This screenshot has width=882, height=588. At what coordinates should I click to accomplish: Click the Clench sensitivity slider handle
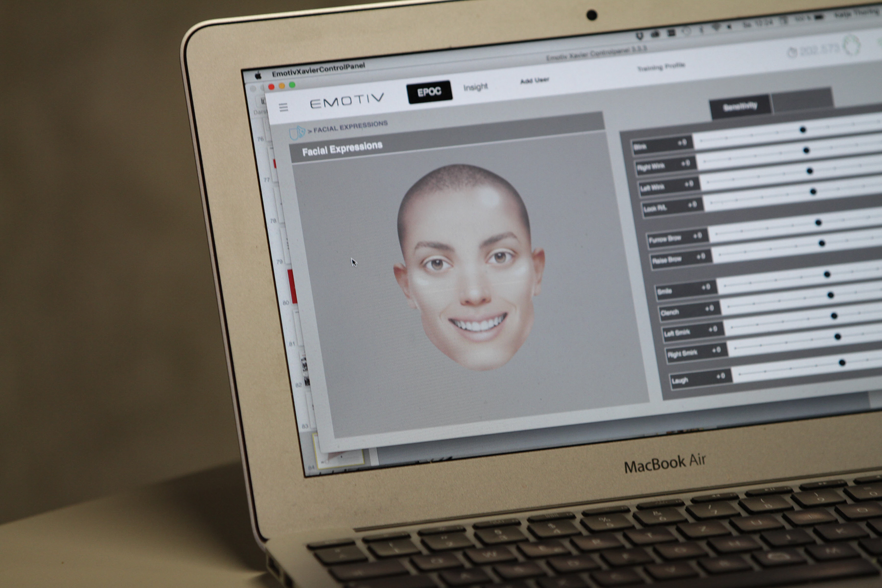coord(831,295)
